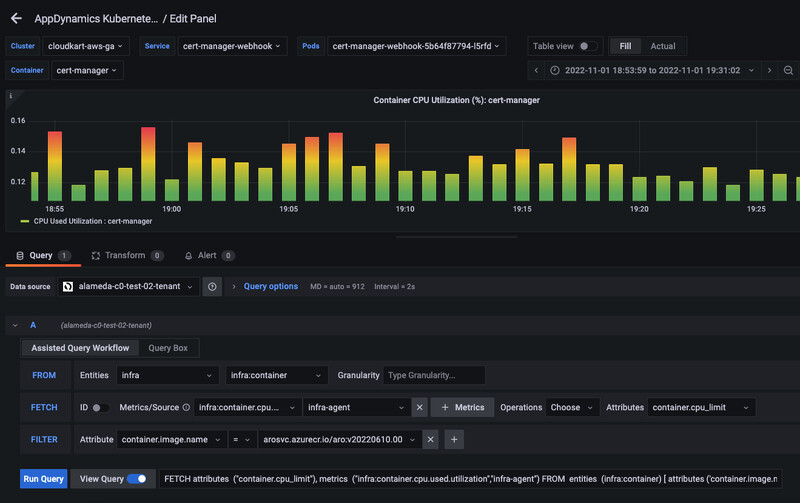Click the panel info icon on the chart
The width and height of the screenshot is (800, 503).
[10, 96]
